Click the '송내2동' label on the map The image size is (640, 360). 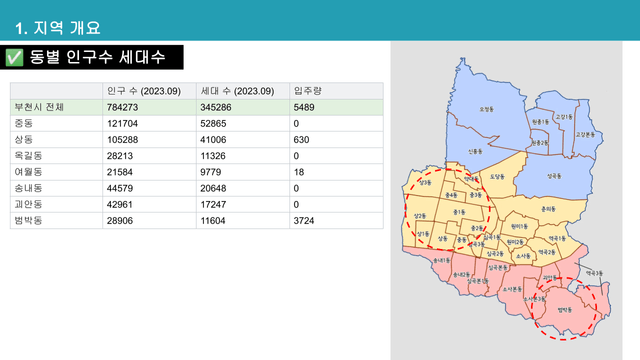point(461,275)
